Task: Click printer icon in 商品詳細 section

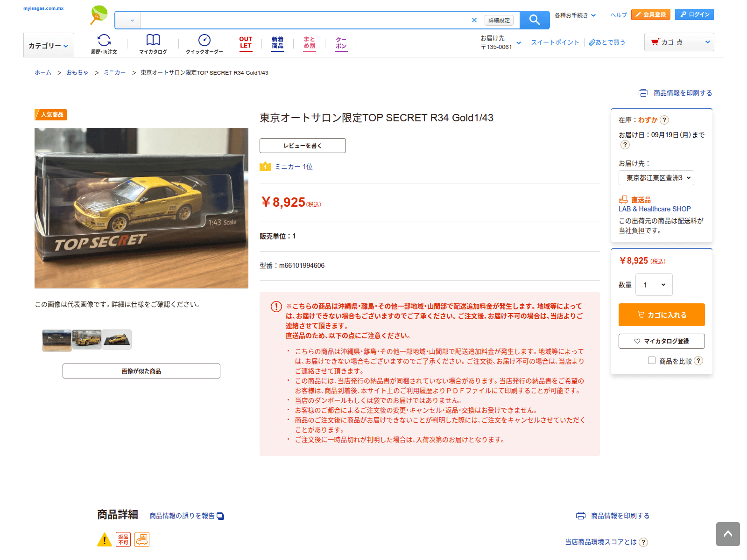Action: click(581, 516)
